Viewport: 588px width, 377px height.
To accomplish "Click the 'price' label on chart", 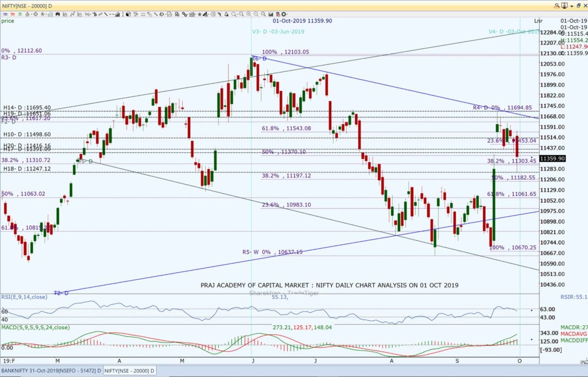I will 7,21.
